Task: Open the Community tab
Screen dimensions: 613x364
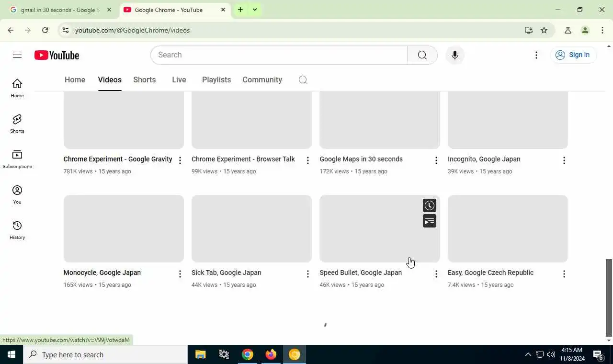Action: [262, 80]
